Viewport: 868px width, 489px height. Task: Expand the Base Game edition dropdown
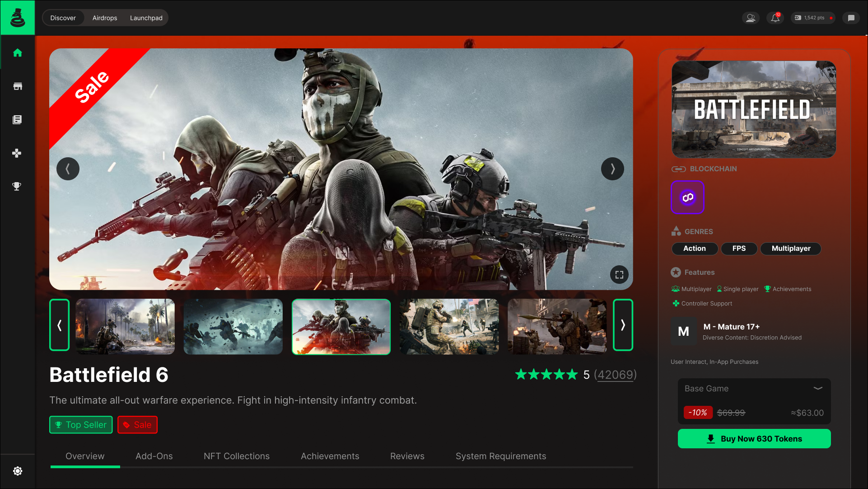pos(817,388)
